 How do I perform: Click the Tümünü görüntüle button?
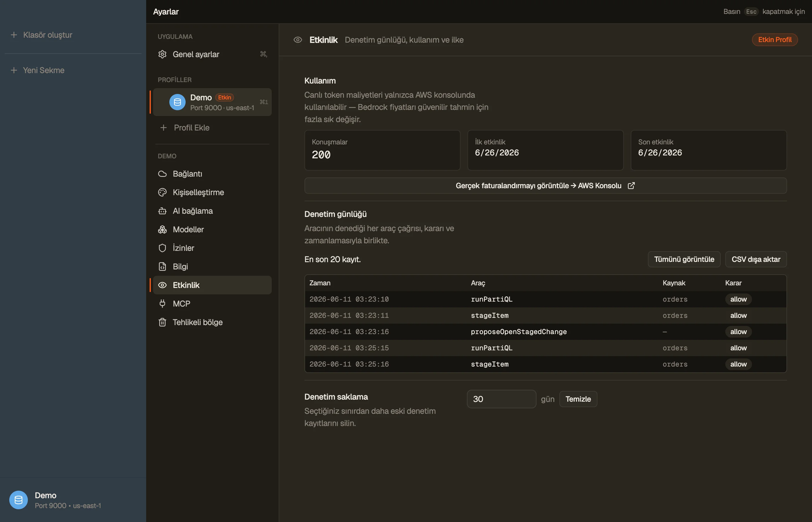684,259
